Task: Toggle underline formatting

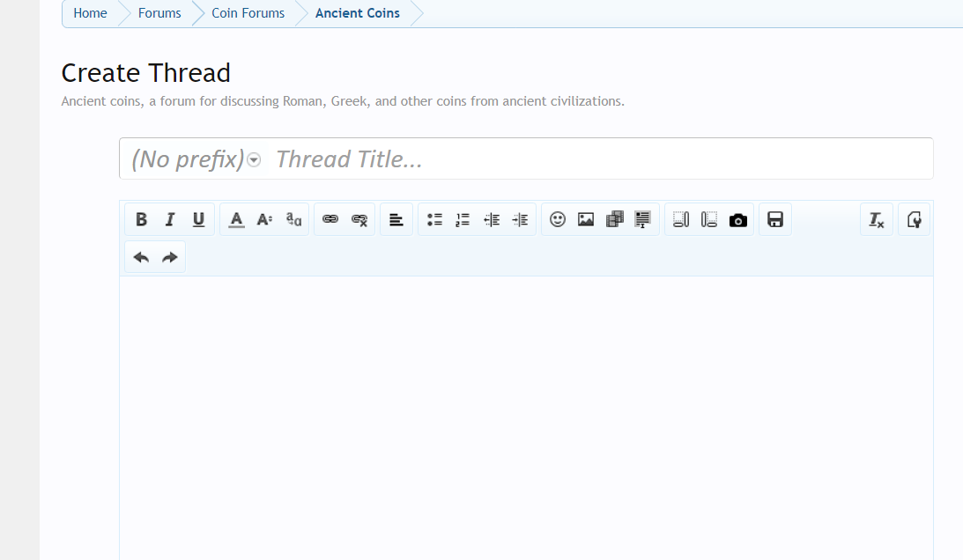Action: [198, 220]
